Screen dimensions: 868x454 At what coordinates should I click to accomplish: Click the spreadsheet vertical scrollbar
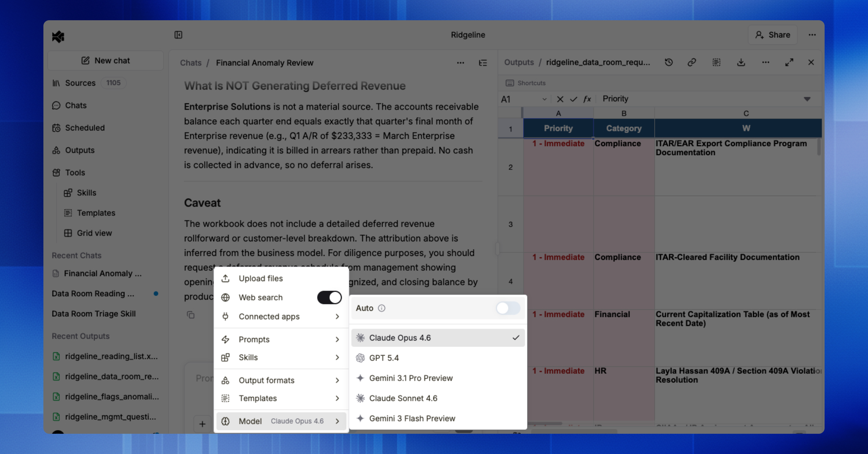pyautogui.click(x=819, y=147)
